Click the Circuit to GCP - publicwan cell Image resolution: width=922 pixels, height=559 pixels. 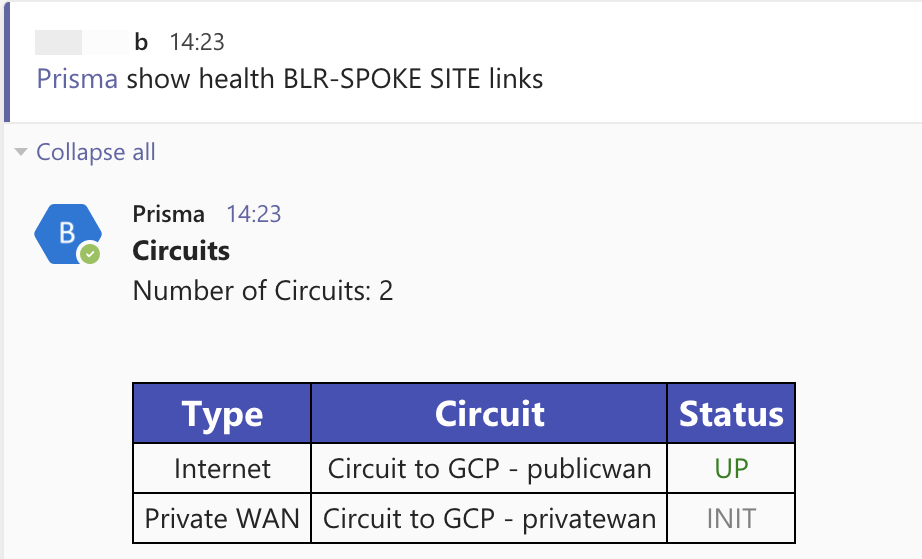click(x=489, y=468)
